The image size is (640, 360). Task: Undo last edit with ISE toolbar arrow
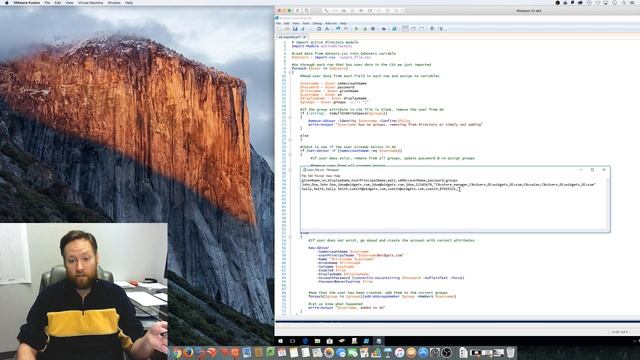click(x=338, y=29)
